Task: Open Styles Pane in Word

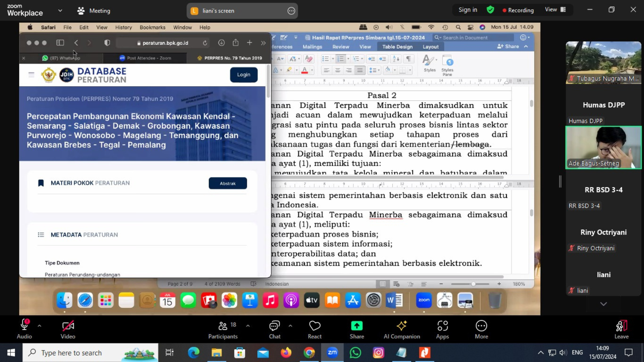Action: (447, 65)
